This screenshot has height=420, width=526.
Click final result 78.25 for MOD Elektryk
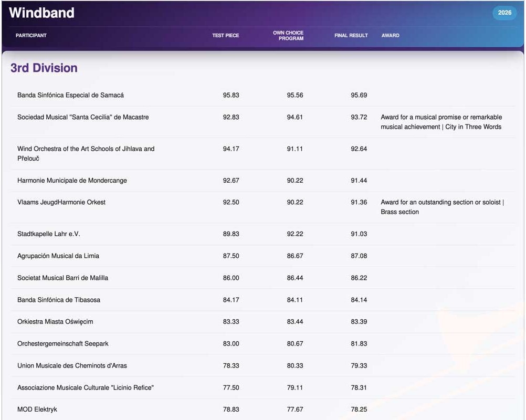(359, 409)
